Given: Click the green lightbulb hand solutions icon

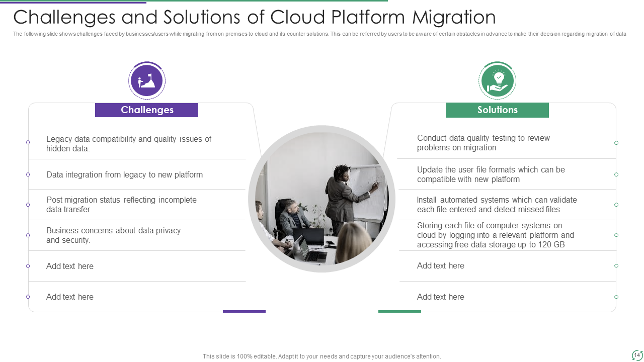Looking at the screenshot, I should (497, 80).
